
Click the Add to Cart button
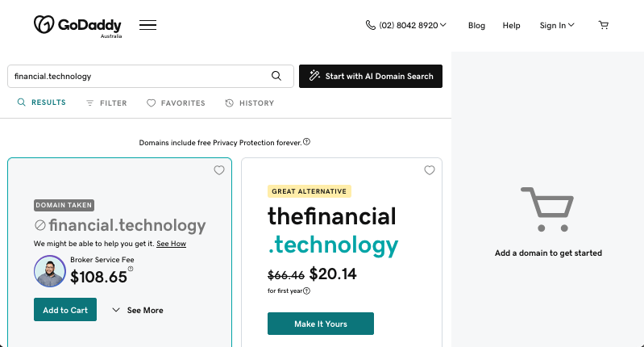click(x=65, y=310)
